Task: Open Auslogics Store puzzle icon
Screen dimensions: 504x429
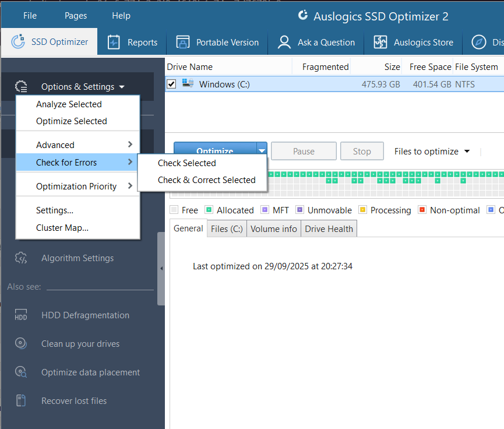Action: click(380, 43)
